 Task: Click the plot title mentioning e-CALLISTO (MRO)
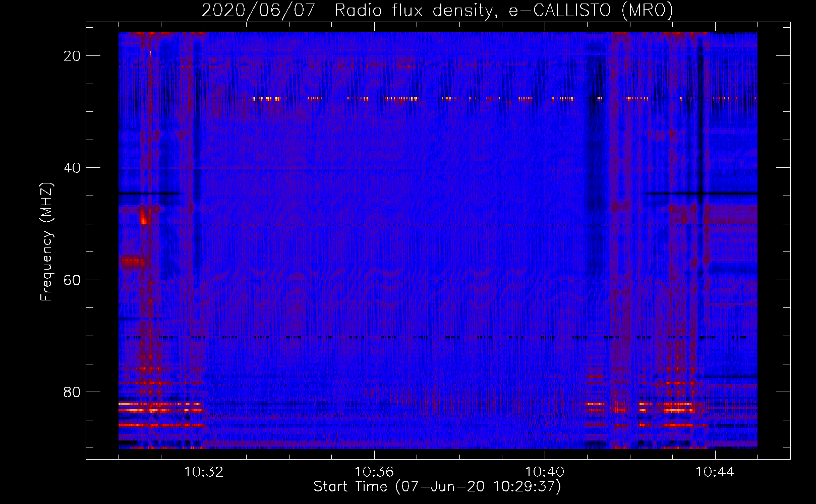pyautogui.click(x=437, y=10)
